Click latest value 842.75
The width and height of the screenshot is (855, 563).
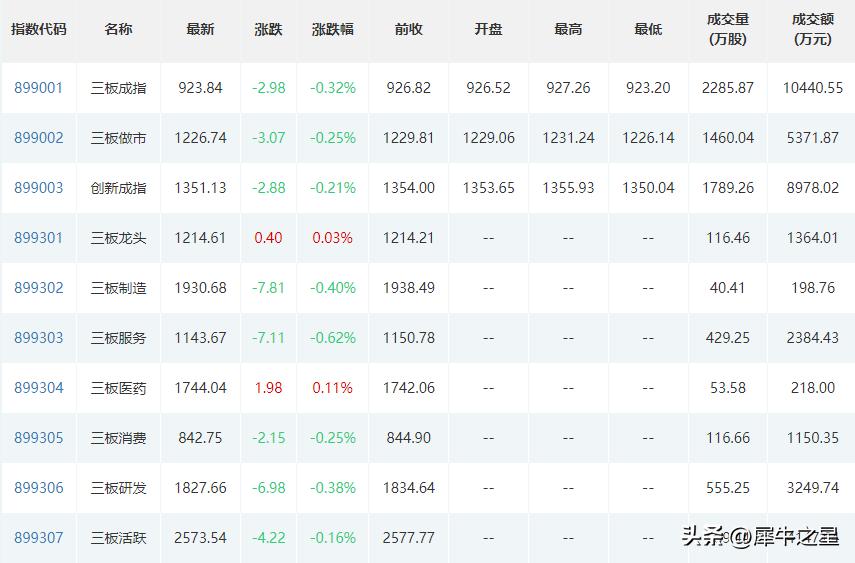click(200, 438)
